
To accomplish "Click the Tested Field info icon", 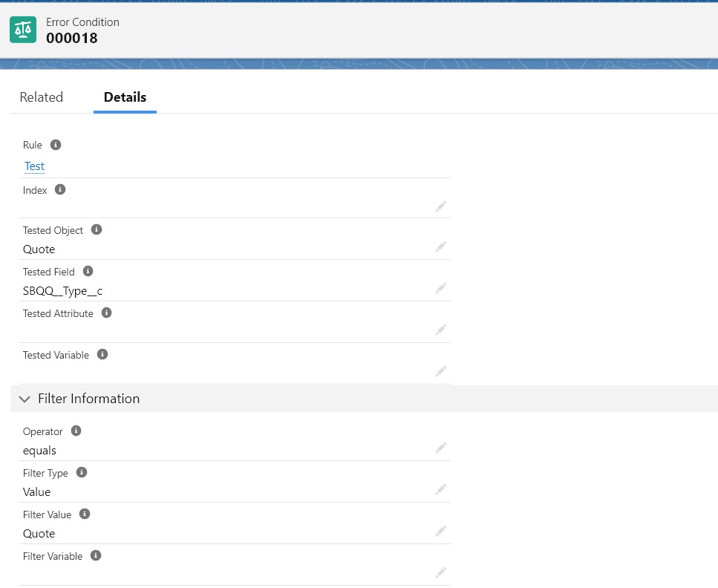I will pos(88,271).
